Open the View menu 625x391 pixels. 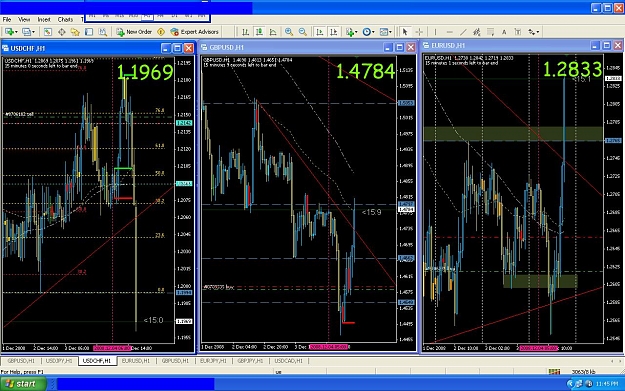[x=24, y=19]
